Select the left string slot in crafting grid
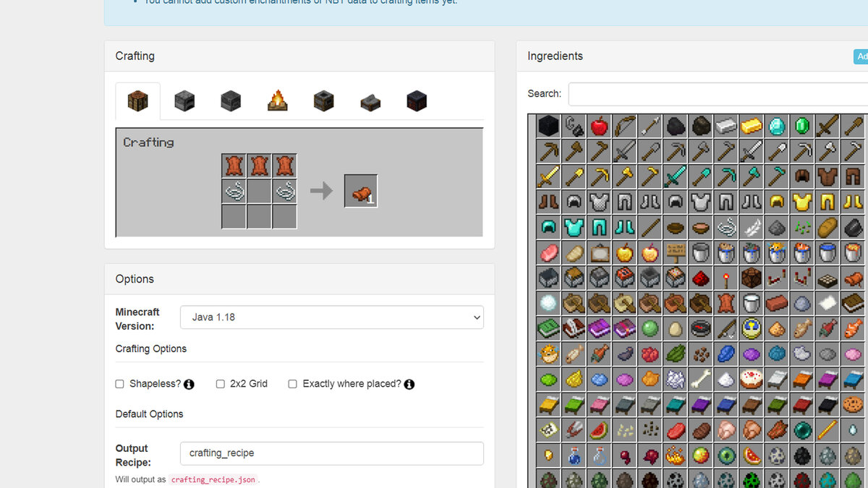Viewport: 868px width, 488px height. [234, 192]
